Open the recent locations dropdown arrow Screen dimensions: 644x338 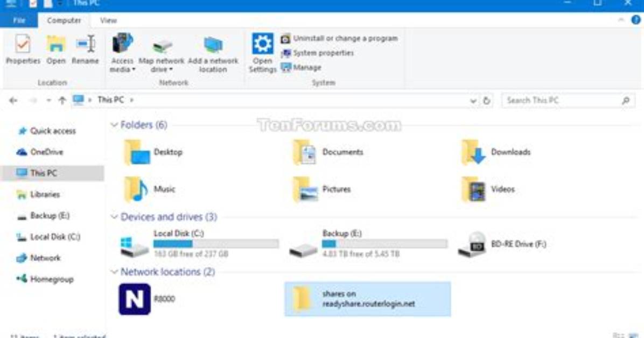point(48,100)
